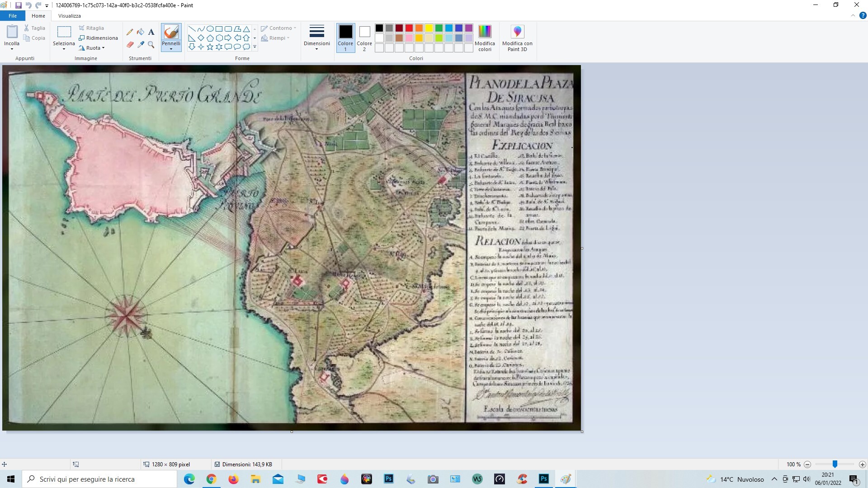Screen dimensions: 868x488
Task: Choose the Oval shape
Action: [x=210, y=29]
